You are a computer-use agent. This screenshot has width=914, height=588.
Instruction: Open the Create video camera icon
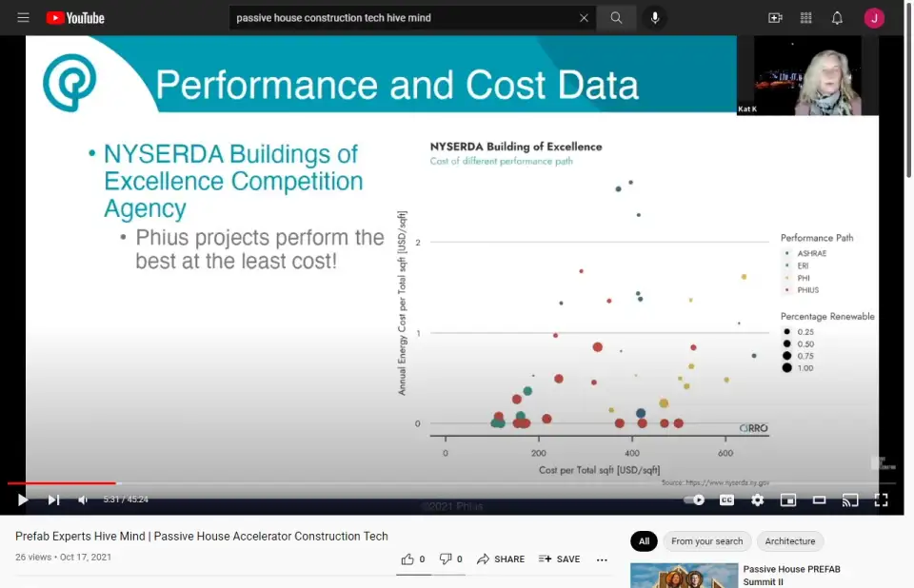point(775,18)
